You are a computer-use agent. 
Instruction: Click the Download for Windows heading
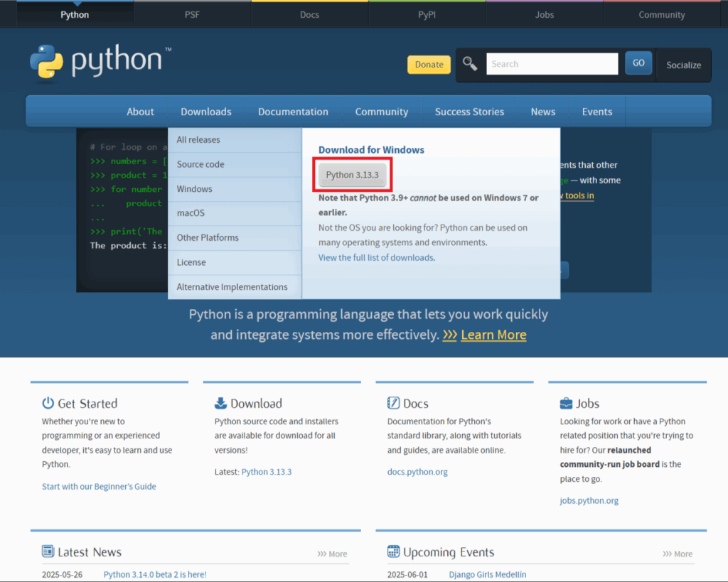(371, 150)
